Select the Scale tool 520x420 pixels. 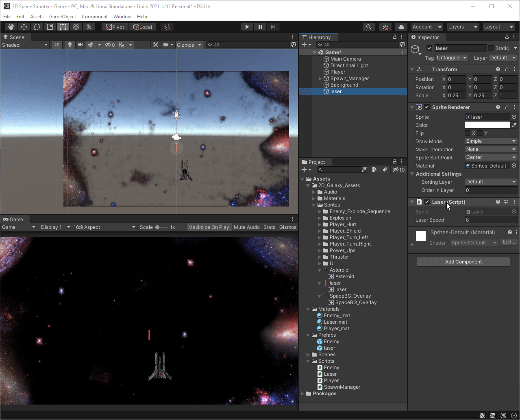coord(50,27)
